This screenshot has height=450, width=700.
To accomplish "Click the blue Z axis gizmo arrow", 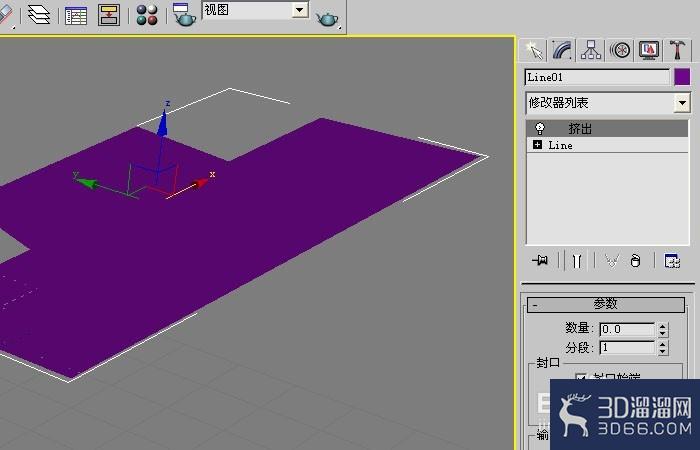I will pyautogui.click(x=162, y=122).
